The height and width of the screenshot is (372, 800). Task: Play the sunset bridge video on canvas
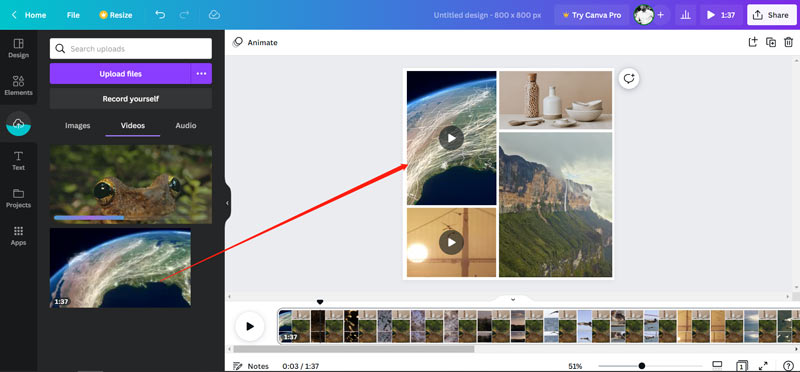451,242
